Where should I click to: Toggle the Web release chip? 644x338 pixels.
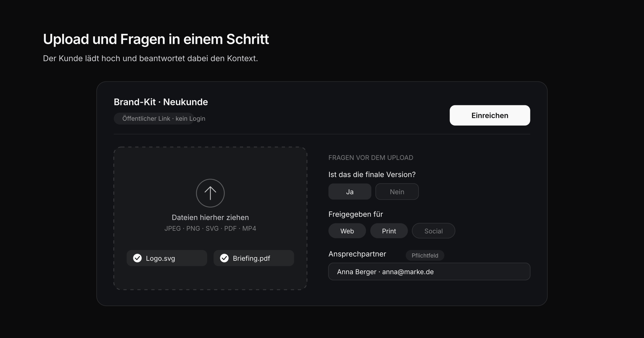click(x=347, y=231)
